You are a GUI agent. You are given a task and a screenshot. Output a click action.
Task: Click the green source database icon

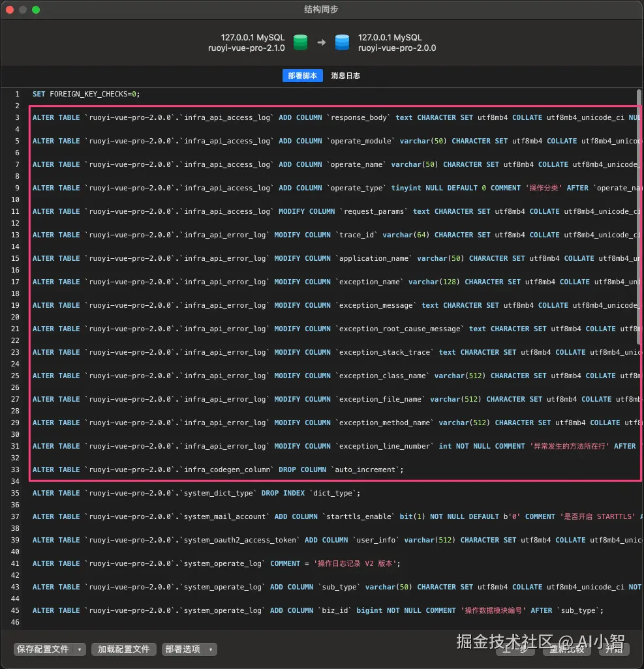300,42
